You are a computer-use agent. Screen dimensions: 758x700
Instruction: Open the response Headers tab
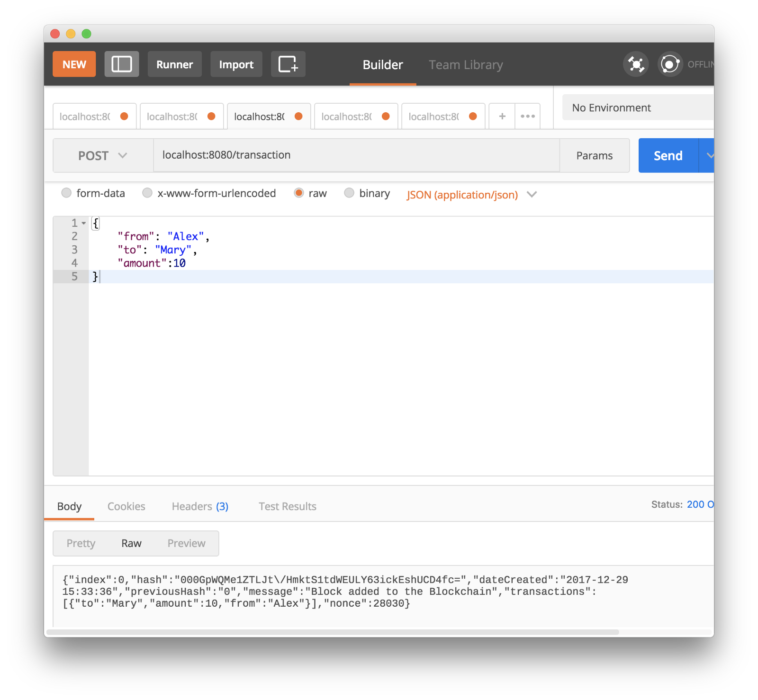[x=200, y=506]
